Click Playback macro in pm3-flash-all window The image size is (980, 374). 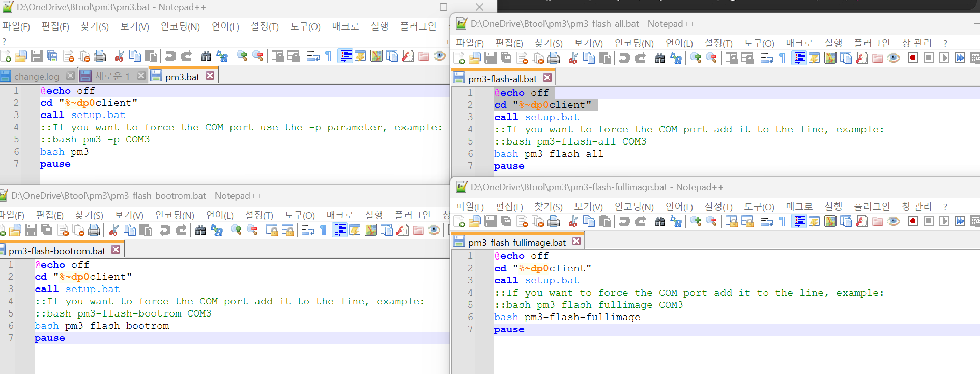[x=944, y=58]
